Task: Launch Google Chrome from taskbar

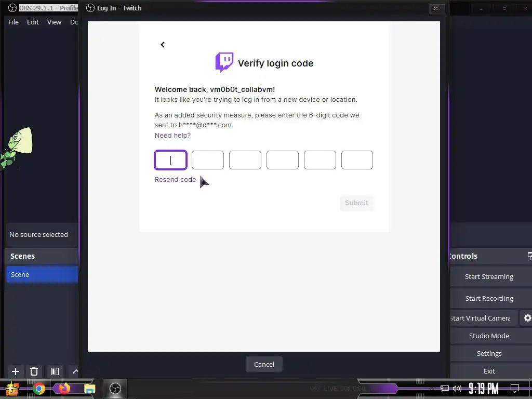Action: 38,389
